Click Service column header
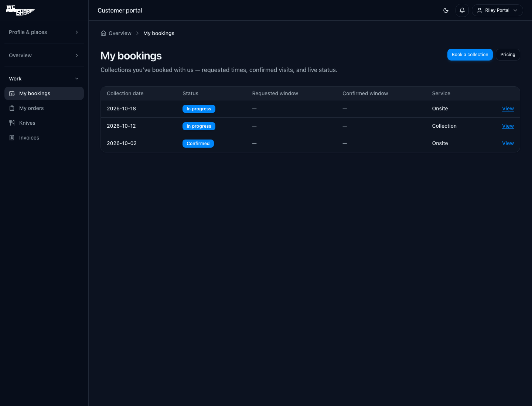The height and width of the screenshot is (406, 532). [441, 93]
